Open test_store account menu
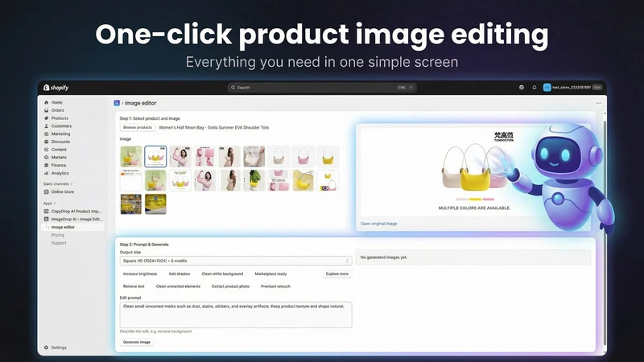The image size is (644, 362). click(x=572, y=88)
